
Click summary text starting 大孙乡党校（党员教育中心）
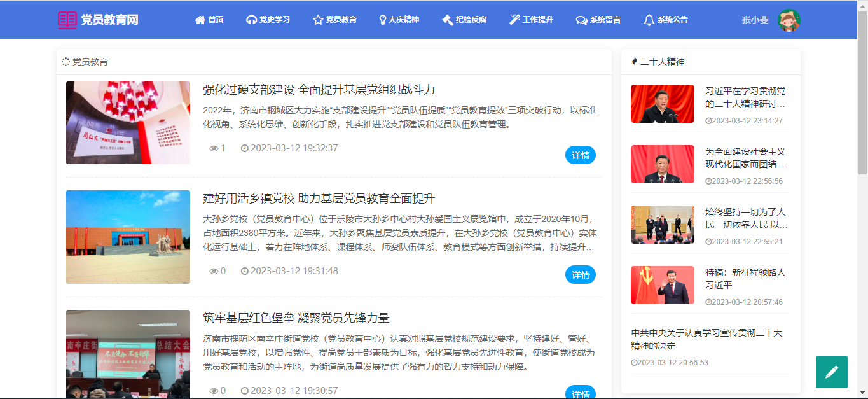click(x=400, y=233)
